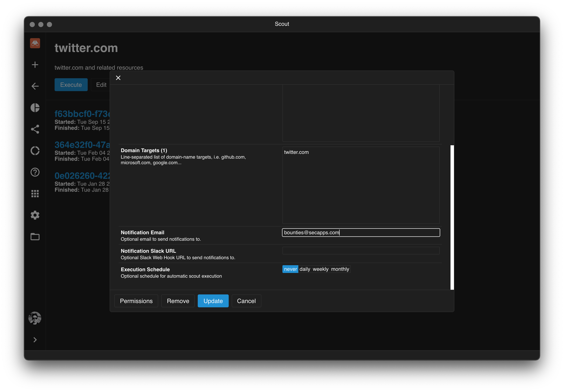The width and height of the screenshot is (564, 392).
Task: Click the Update button
Action: (x=213, y=301)
